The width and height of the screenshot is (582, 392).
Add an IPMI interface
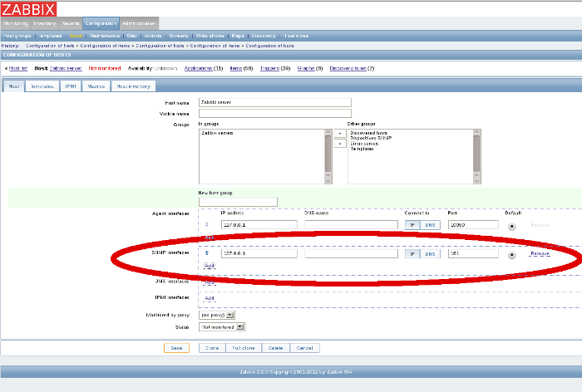click(x=210, y=297)
